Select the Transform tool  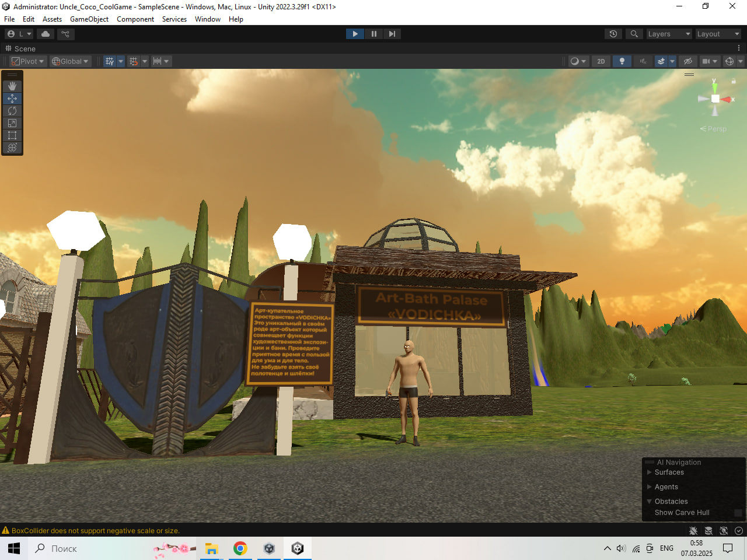12,148
